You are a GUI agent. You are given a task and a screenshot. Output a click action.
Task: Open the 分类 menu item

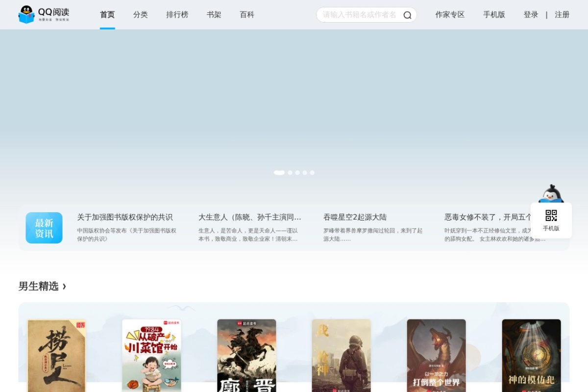[x=141, y=15]
